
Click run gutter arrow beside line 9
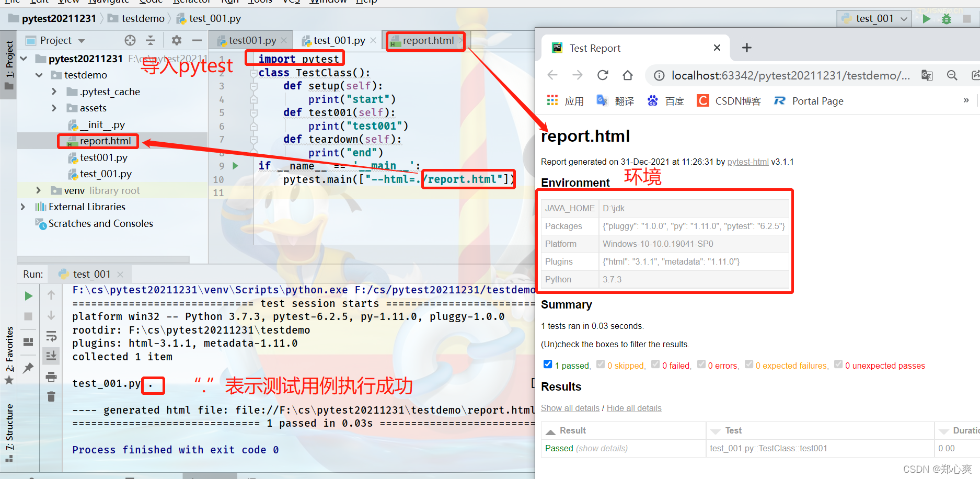point(235,166)
